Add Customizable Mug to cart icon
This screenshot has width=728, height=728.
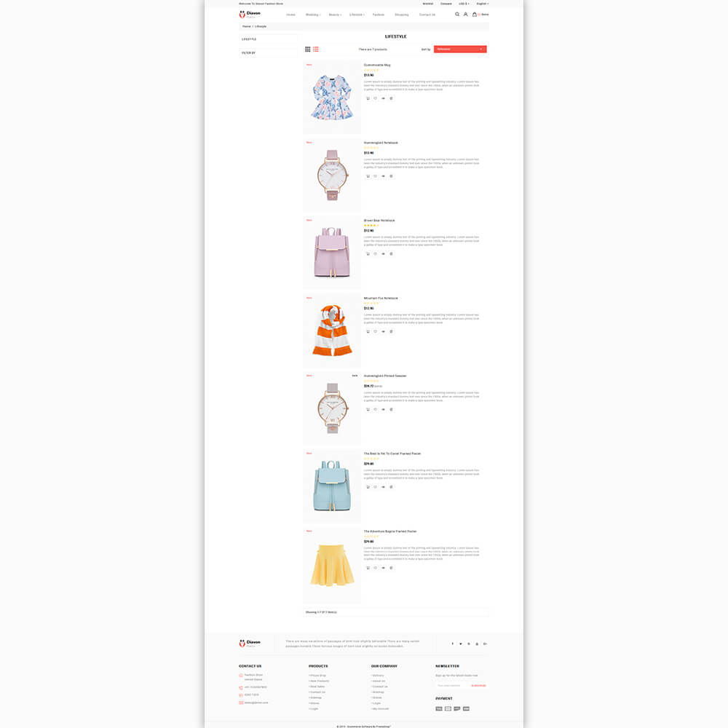pos(368,98)
